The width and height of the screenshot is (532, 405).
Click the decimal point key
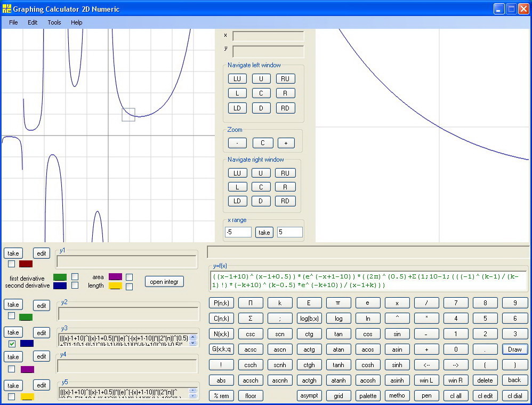pyautogui.click(x=485, y=350)
